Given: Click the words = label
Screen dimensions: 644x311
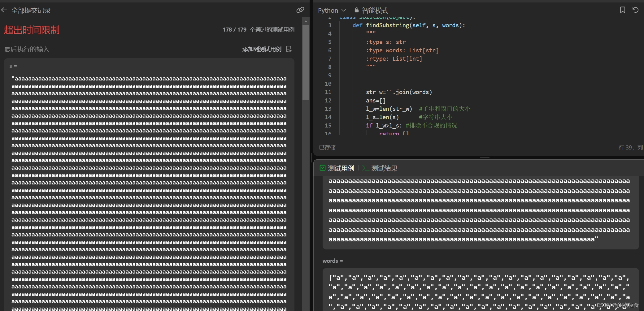Looking at the screenshot, I should 333,261.
